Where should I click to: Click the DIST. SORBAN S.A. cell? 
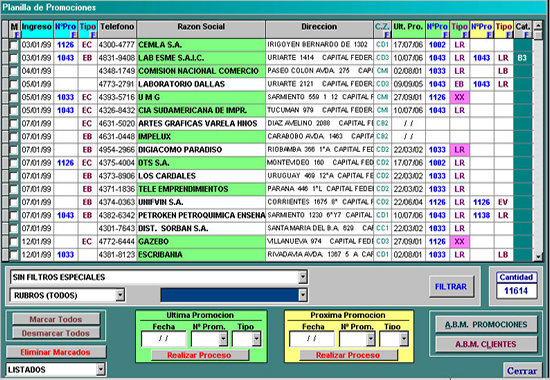[x=201, y=228]
